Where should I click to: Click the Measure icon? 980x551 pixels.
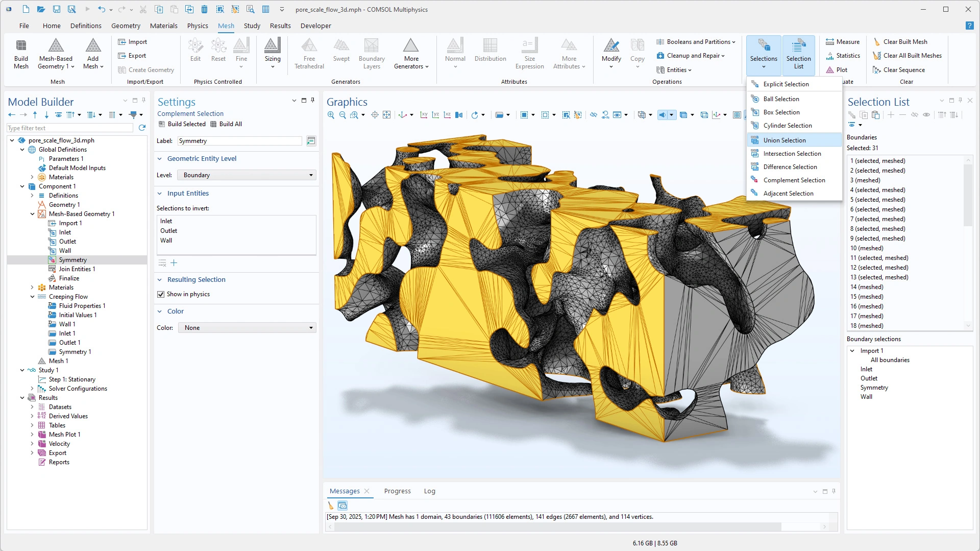[x=830, y=42]
